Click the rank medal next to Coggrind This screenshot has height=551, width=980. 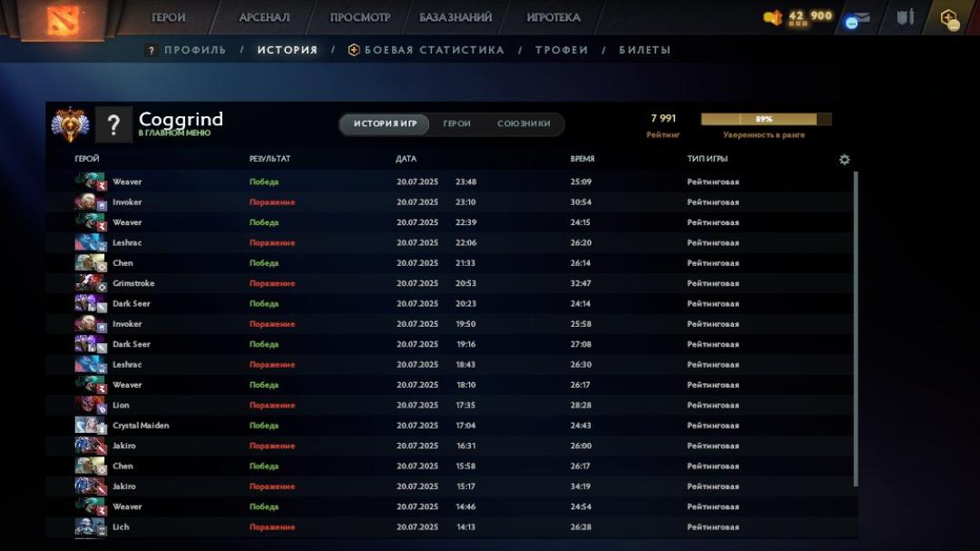click(x=70, y=124)
